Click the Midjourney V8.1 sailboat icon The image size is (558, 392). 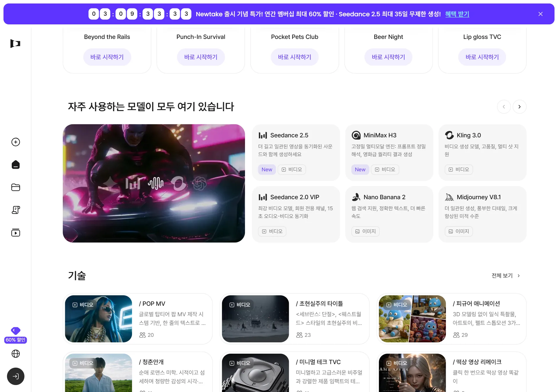pyautogui.click(x=449, y=197)
